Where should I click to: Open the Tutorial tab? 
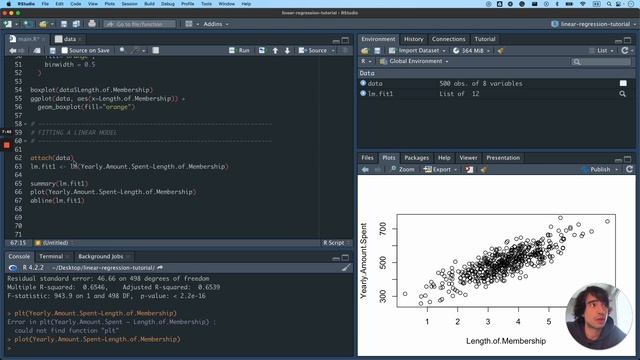[484, 39]
